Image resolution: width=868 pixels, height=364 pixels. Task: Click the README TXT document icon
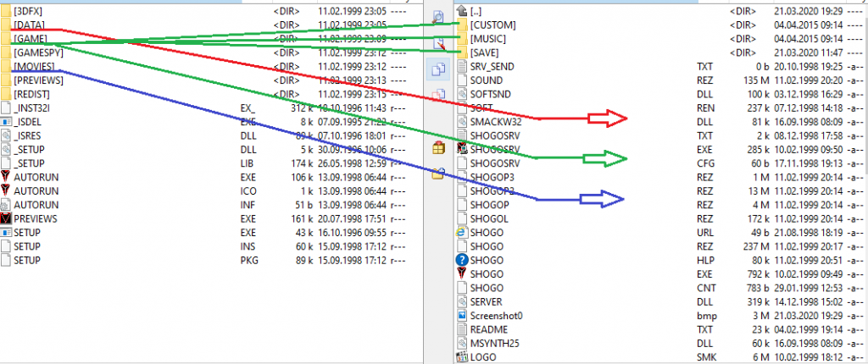463,329
